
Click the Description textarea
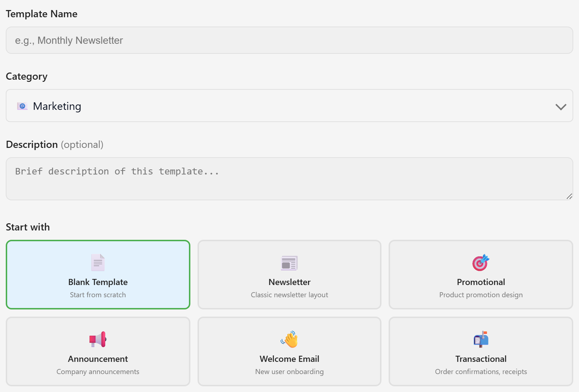tap(289, 179)
